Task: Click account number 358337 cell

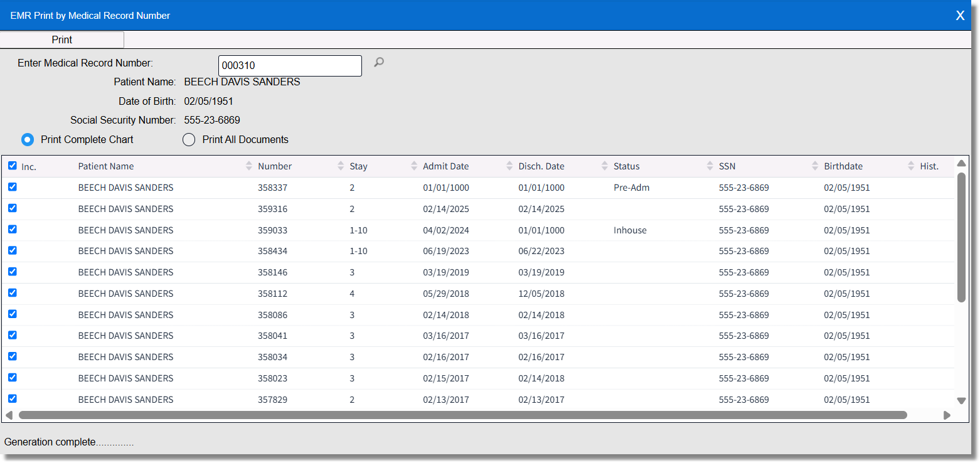Action: [x=273, y=188]
